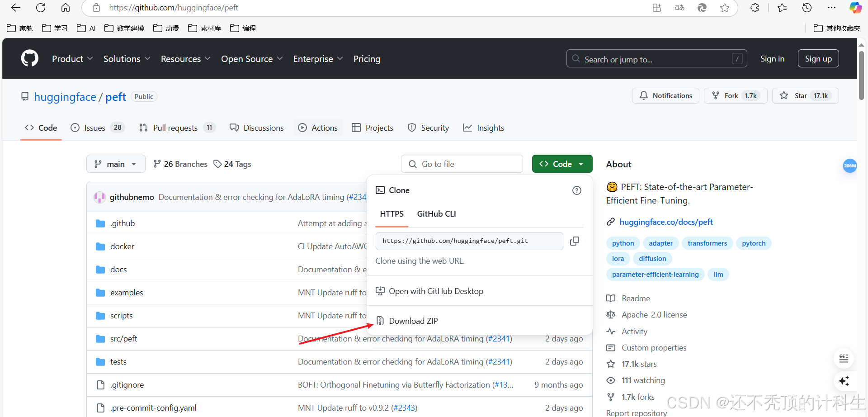Screen dimensions: 868x417
Task: Click Open with GitHub Desktop
Action: pos(429,291)
